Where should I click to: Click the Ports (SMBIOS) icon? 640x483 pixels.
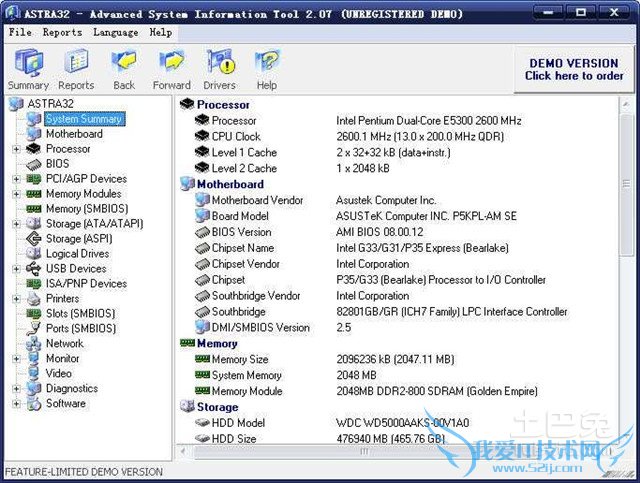[x=33, y=328]
